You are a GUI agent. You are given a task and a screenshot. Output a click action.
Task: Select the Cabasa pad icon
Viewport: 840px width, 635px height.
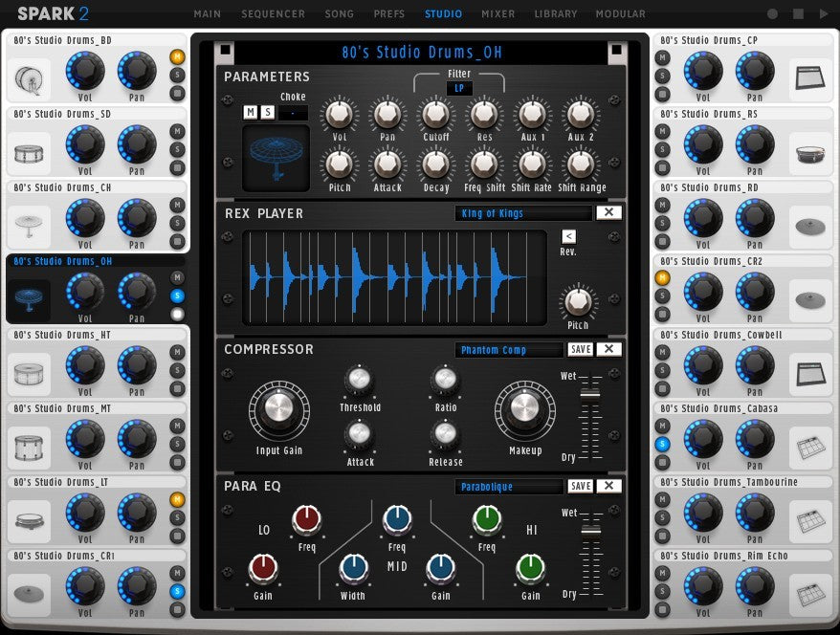click(810, 448)
